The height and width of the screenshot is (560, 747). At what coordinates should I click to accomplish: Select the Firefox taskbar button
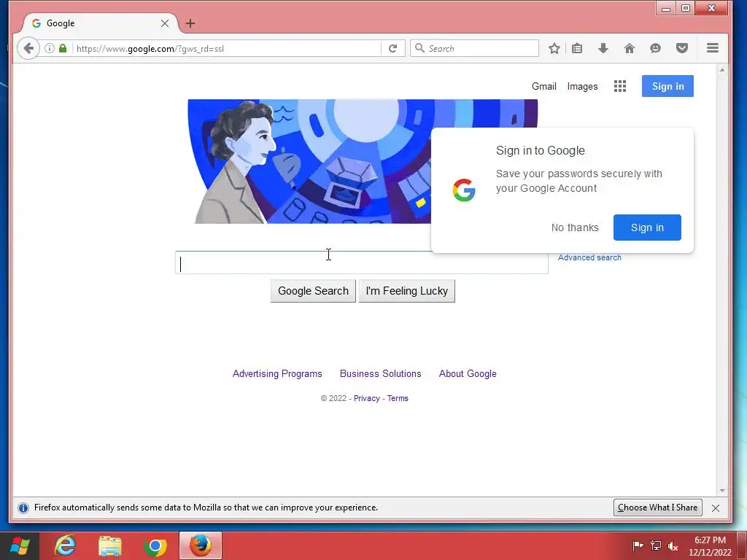click(x=201, y=545)
